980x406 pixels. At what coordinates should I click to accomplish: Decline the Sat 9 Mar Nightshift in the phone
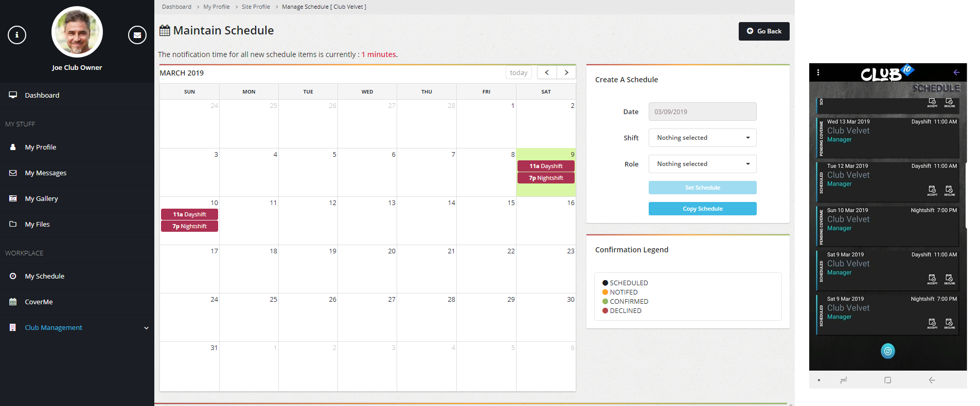coord(949,323)
